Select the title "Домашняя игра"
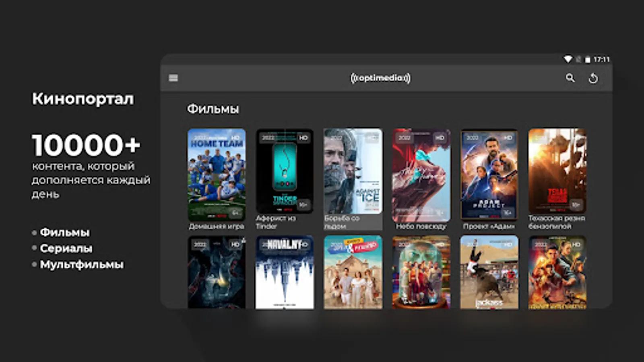The image size is (644, 362). pos(217,226)
